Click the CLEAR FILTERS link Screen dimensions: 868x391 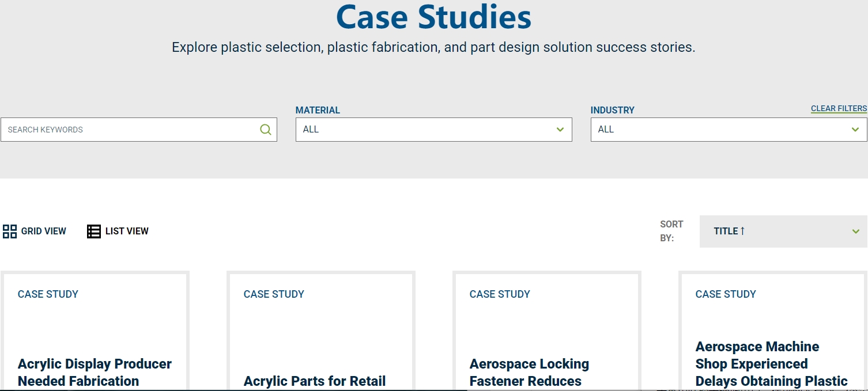click(839, 108)
